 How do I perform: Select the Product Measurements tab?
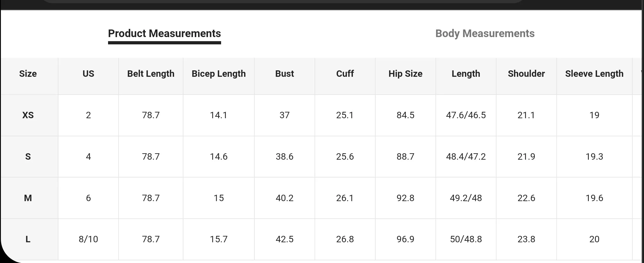click(164, 34)
